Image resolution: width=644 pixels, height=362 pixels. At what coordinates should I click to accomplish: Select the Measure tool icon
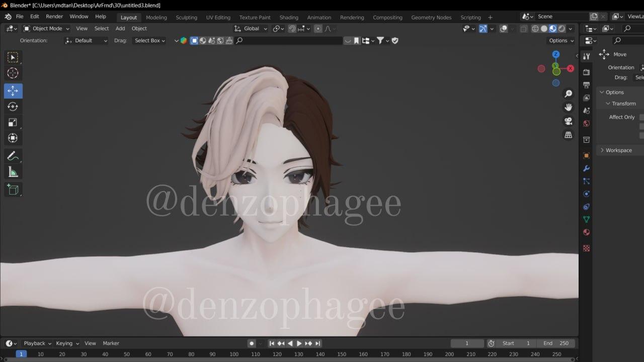13,172
